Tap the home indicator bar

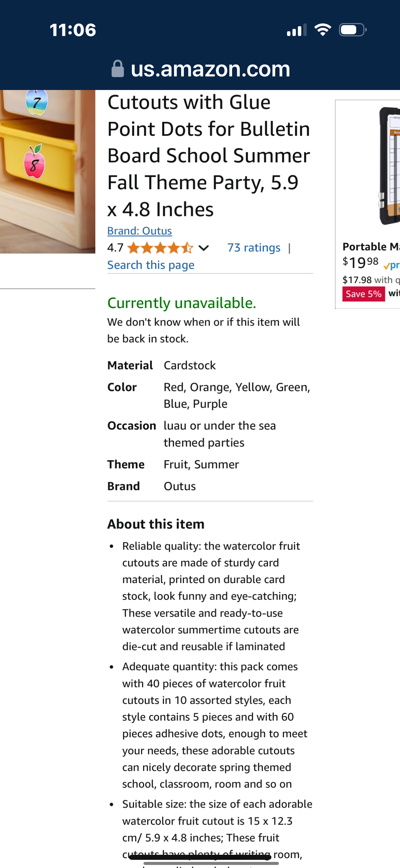click(211, 863)
